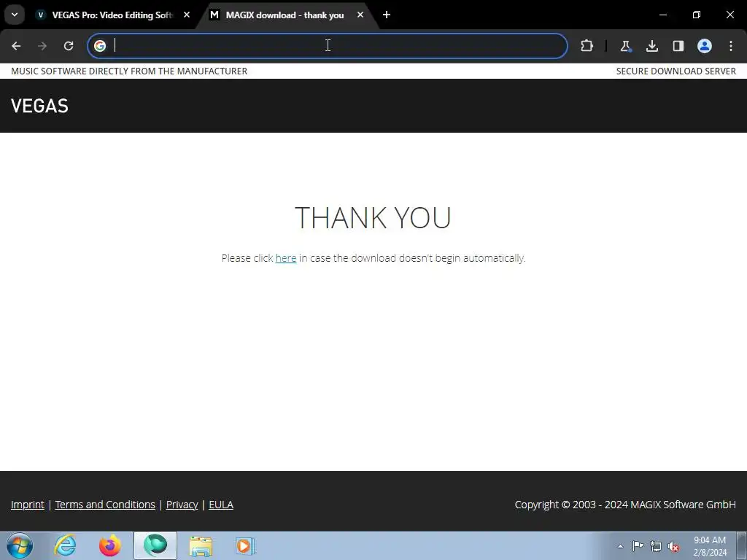Open Terms and Conditions link

pyautogui.click(x=105, y=505)
